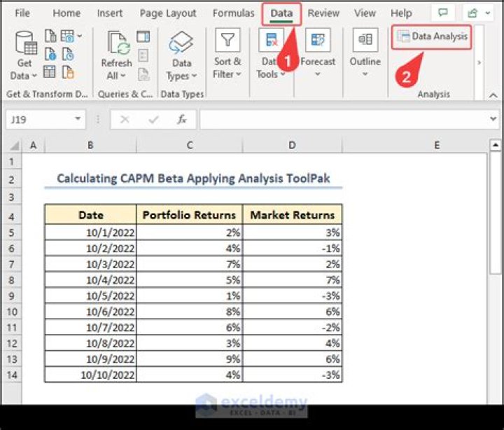Screen dimensions: 504x430
Task: Open the Data Types gallery icon
Action: [181, 43]
